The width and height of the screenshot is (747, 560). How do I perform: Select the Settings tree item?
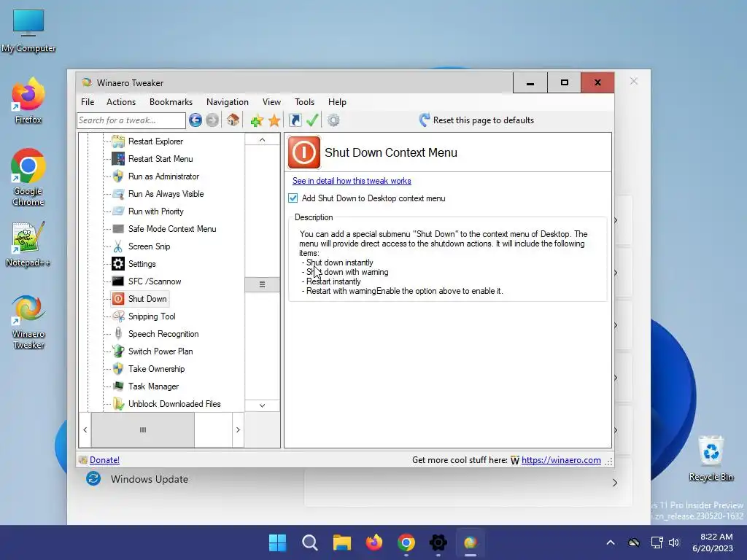pyautogui.click(x=142, y=264)
